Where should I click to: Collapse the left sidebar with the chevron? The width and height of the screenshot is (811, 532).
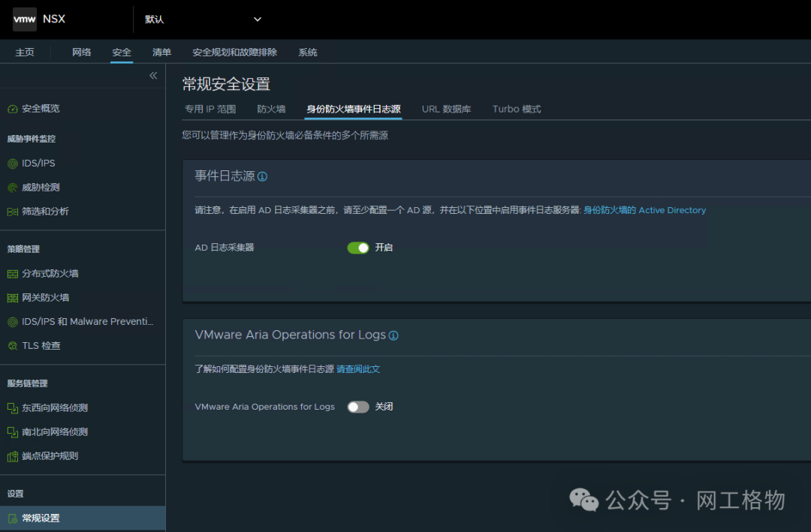(x=152, y=75)
